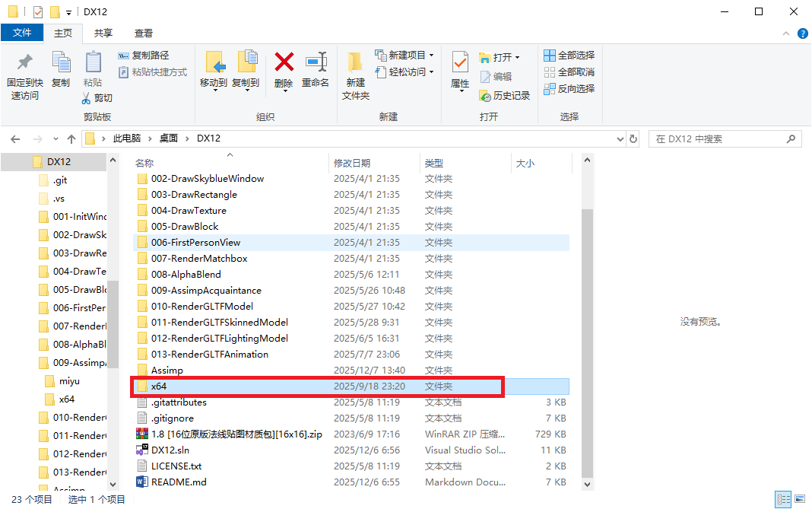This screenshot has width=812, height=509.
Task: Open the address bar history dropdown
Action: tap(620, 139)
